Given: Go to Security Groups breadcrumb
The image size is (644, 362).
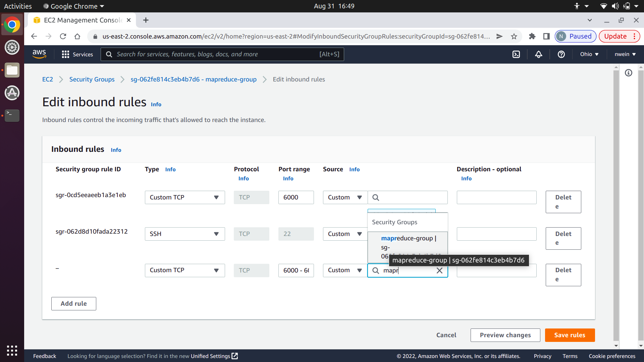Looking at the screenshot, I should tap(92, 79).
